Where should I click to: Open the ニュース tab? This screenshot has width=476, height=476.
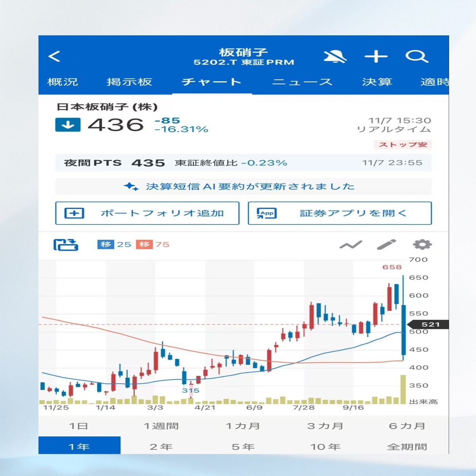point(302,82)
